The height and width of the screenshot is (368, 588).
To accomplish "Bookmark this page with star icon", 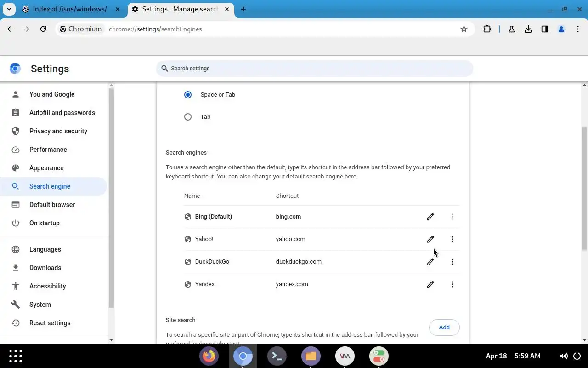I will pyautogui.click(x=464, y=29).
